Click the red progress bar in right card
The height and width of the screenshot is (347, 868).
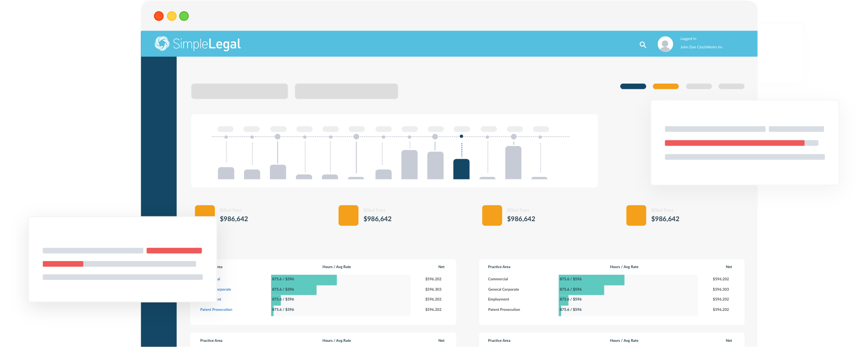click(734, 143)
